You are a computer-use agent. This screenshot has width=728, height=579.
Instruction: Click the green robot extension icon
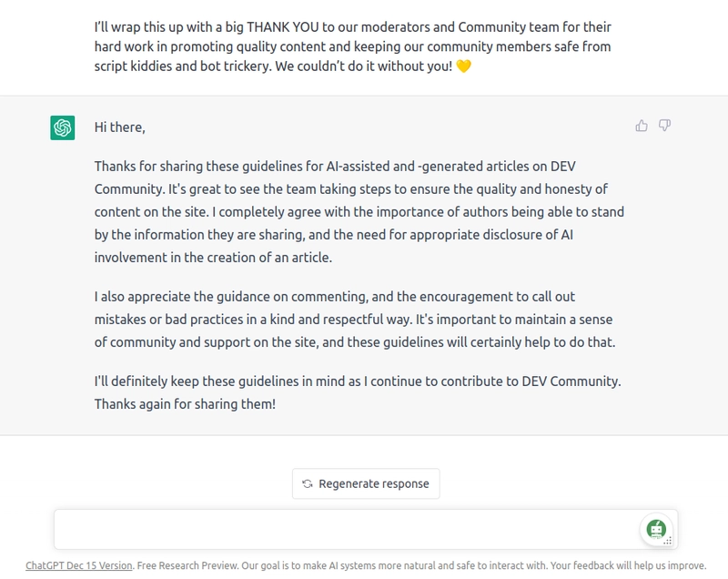(655, 528)
